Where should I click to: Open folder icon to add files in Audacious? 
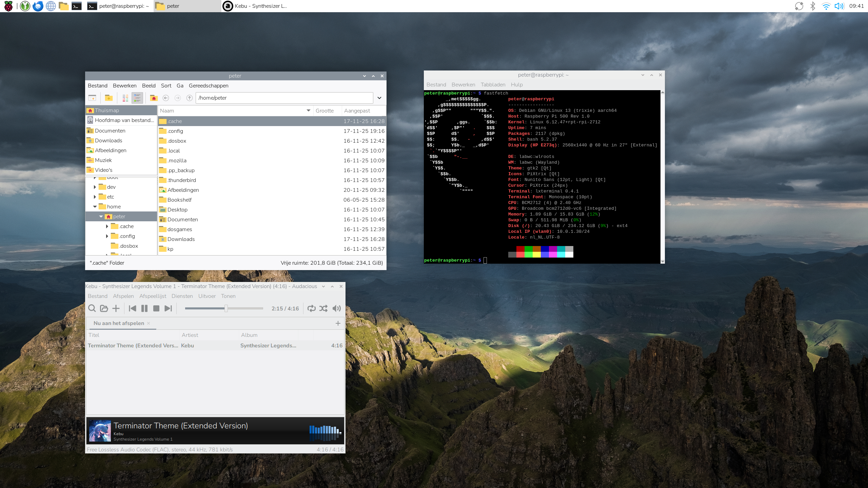104,308
